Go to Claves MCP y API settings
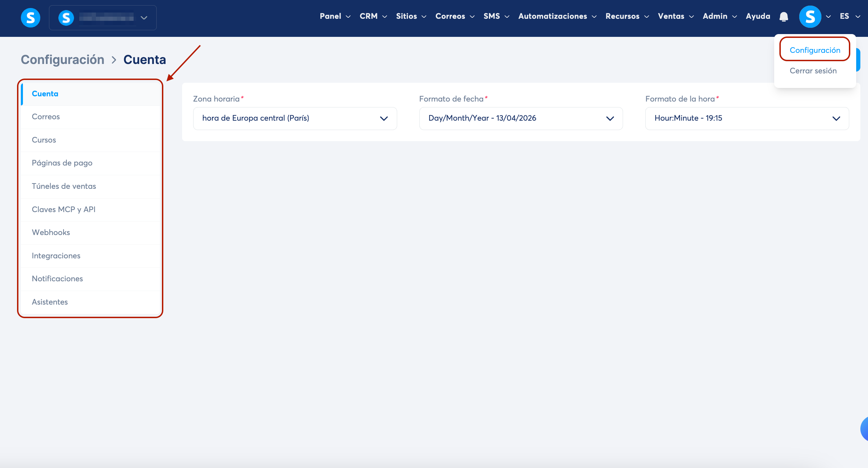Image resolution: width=868 pixels, height=468 pixels. click(x=64, y=209)
